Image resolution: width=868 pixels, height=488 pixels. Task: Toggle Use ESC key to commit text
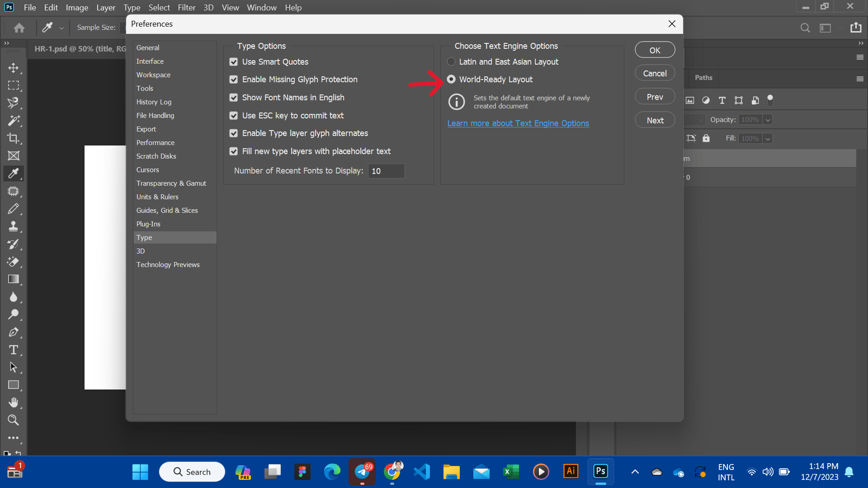click(233, 116)
